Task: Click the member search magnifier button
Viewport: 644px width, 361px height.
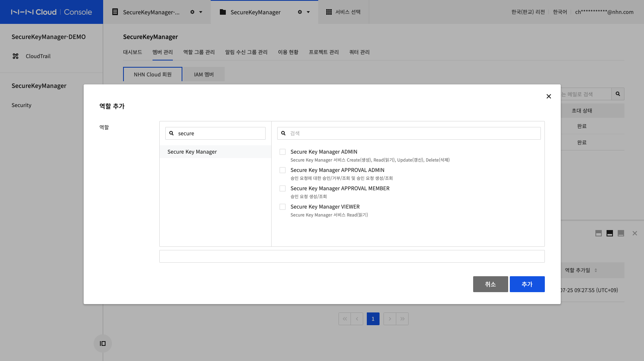Action: click(618, 94)
